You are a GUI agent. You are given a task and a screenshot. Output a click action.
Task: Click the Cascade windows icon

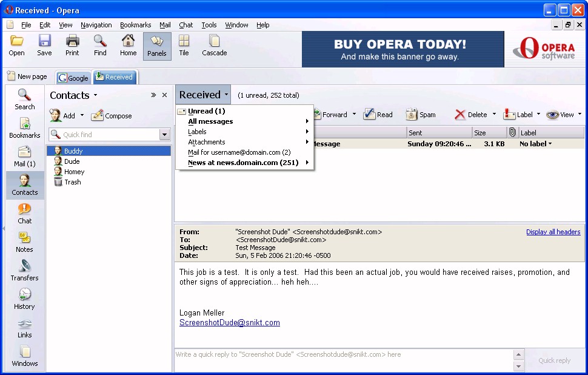214,46
